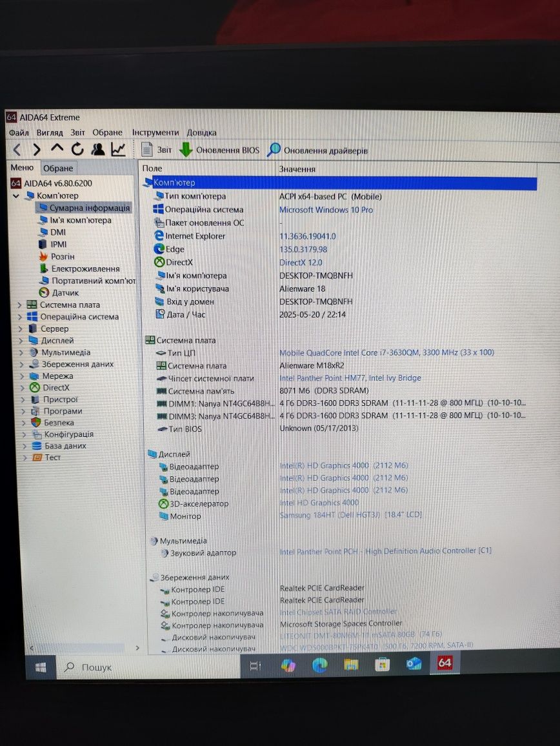Open the Microsoft Windows 10 Pro link
Viewport: 560px width, 746px height.
click(x=326, y=210)
